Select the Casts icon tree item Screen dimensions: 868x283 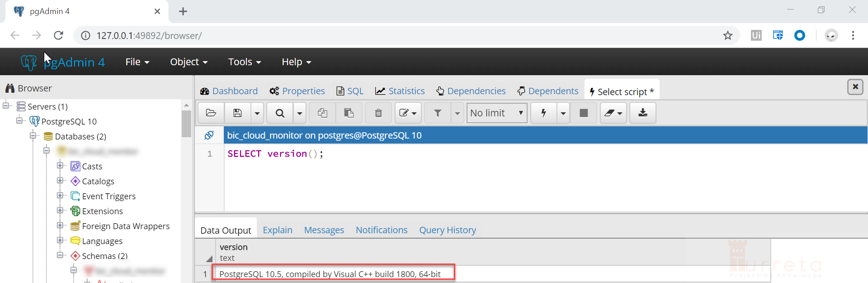coord(75,166)
